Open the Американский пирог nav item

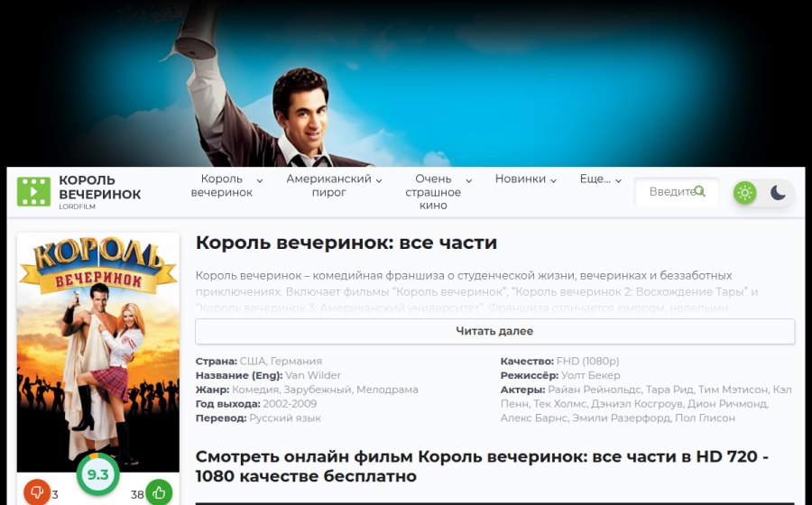(x=328, y=185)
